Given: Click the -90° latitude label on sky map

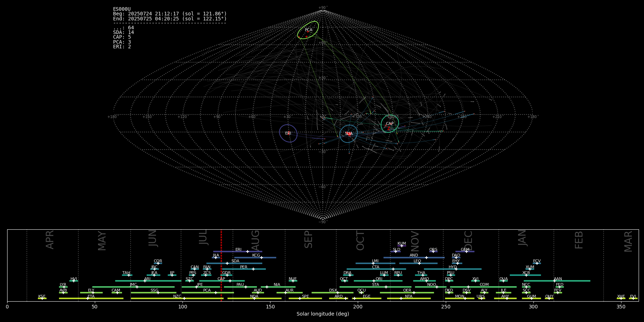Looking at the screenshot, I should pos(323,222).
